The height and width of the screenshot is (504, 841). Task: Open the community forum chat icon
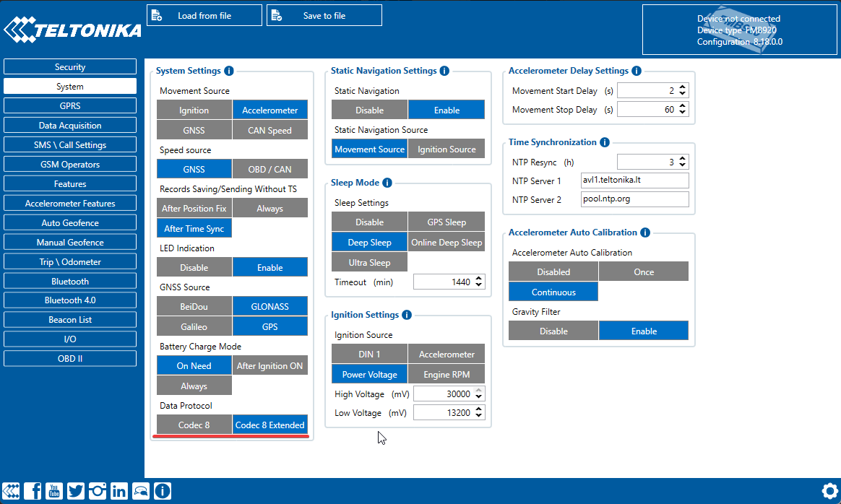click(x=140, y=491)
